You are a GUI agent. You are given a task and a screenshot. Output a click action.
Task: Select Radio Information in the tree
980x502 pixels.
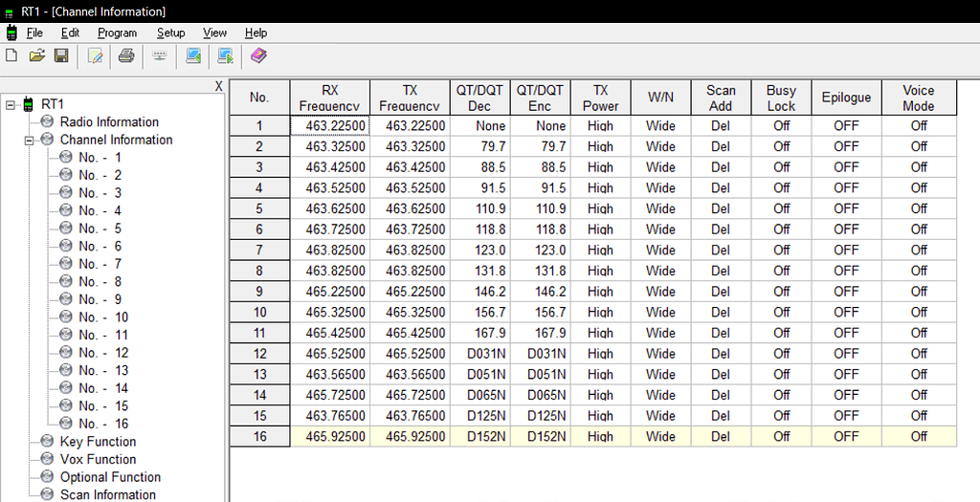coord(109,122)
